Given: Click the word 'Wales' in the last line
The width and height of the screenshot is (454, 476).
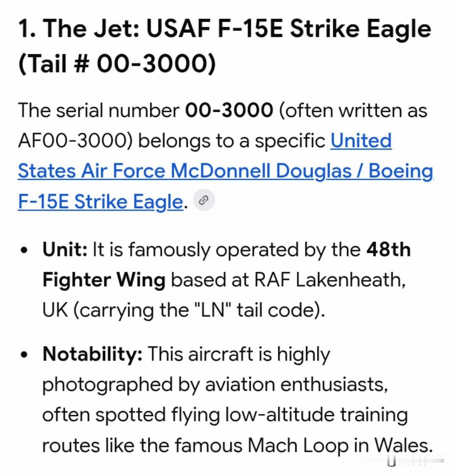Looking at the screenshot, I should (401, 446).
